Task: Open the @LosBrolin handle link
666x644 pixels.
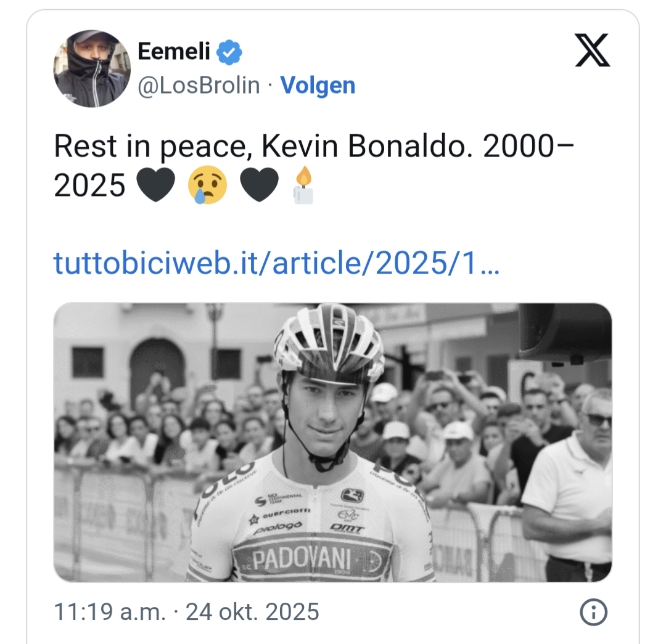Action: (x=199, y=86)
